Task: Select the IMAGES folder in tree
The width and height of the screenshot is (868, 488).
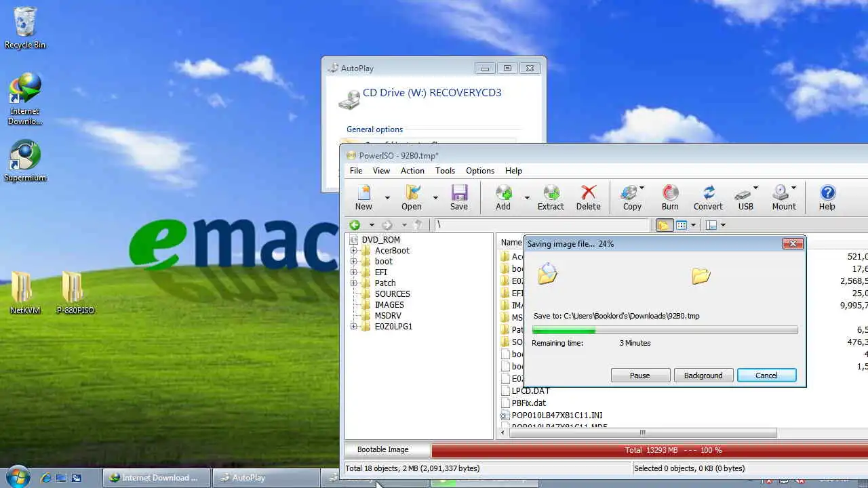Action: pos(382,305)
